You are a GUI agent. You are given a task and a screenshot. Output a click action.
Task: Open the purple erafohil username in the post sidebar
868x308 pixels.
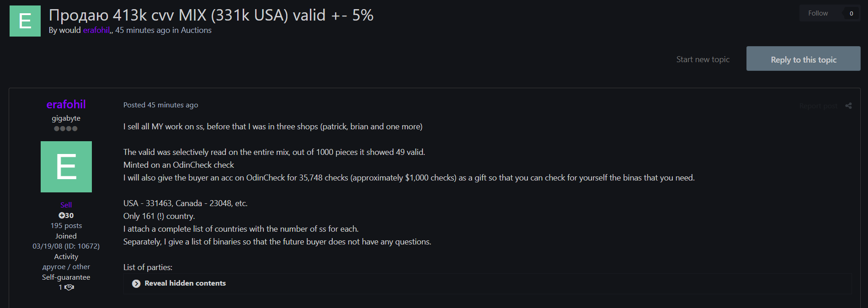pyautogui.click(x=66, y=105)
